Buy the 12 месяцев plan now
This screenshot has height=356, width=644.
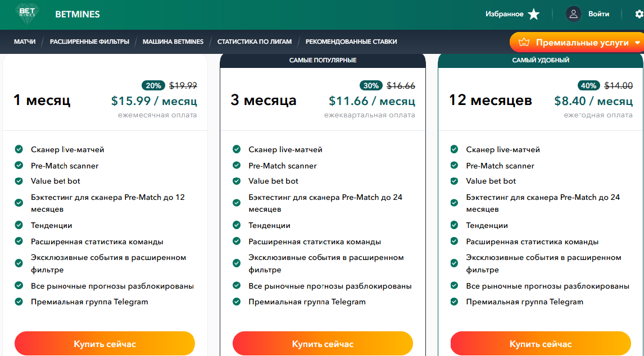coord(541,344)
